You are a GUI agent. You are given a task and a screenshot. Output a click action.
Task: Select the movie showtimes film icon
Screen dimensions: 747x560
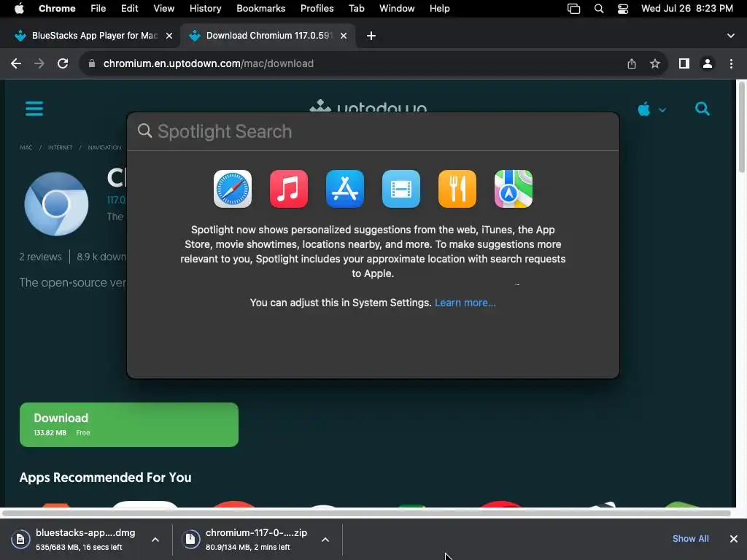pos(401,189)
